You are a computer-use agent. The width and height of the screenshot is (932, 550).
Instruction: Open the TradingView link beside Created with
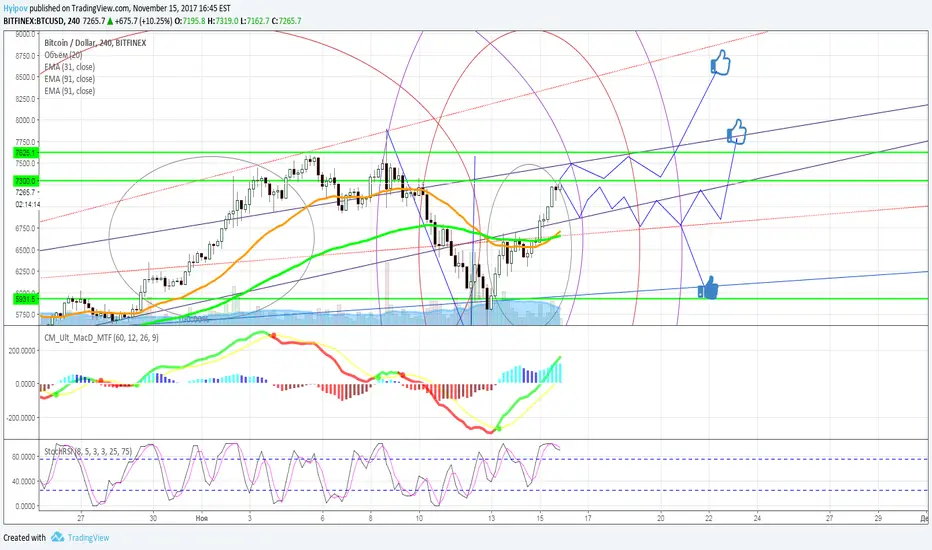[x=89, y=538]
